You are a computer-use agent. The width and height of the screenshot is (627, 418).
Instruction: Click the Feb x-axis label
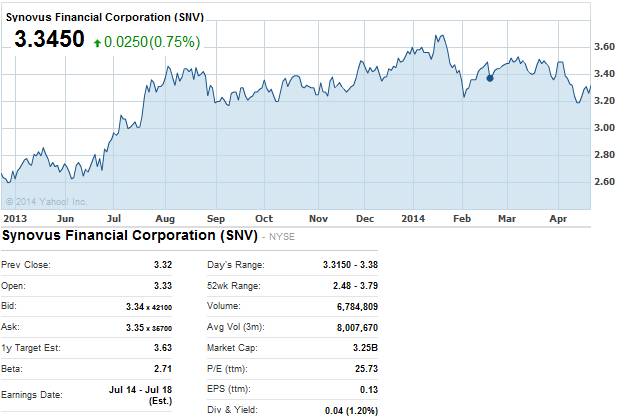[x=462, y=218]
